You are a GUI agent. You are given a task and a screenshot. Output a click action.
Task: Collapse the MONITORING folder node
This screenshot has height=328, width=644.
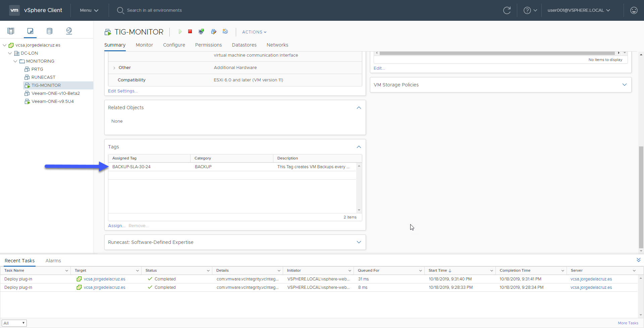click(x=15, y=61)
